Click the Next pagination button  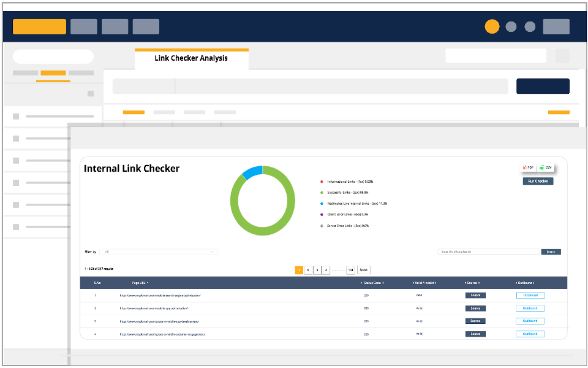click(363, 270)
